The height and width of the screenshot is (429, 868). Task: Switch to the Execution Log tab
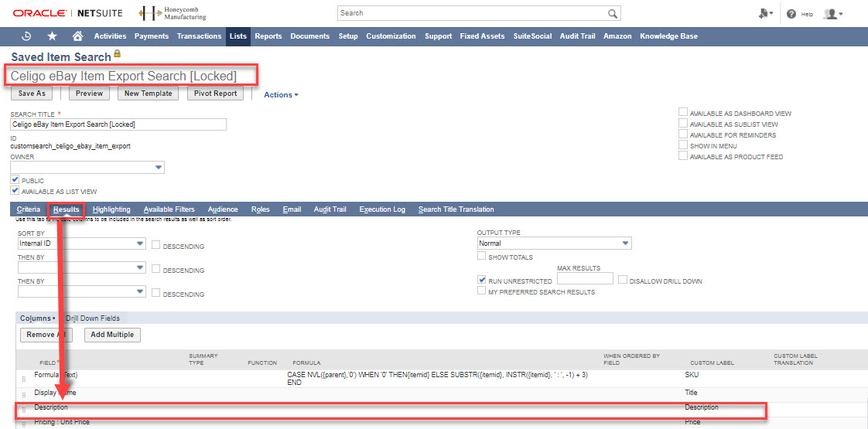tap(382, 209)
